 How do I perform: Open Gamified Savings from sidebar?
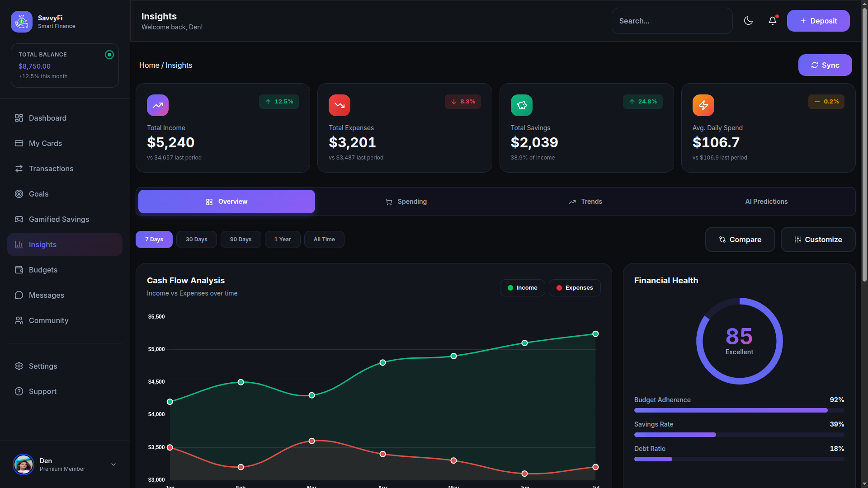pyautogui.click(x=59, y=219)
